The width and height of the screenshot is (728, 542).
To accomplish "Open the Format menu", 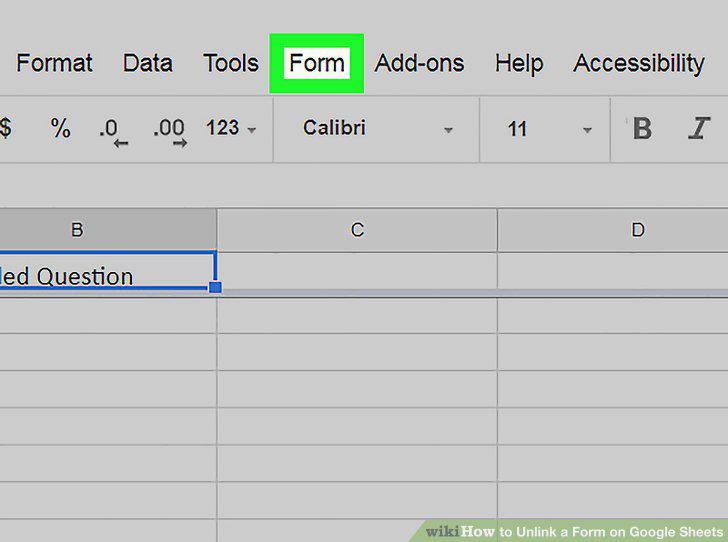I will point(54,63).
